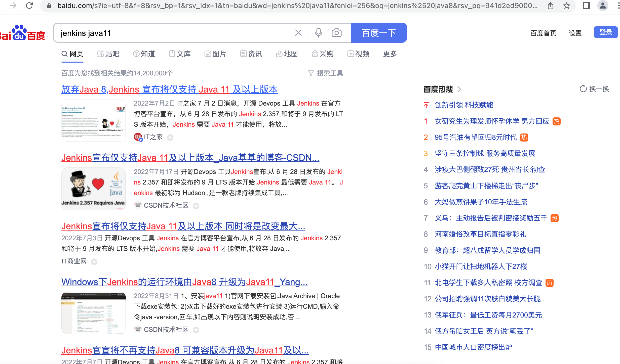The image size is (620, 364).
Task: Click the 百度热搜 heading
Action: 438,89
